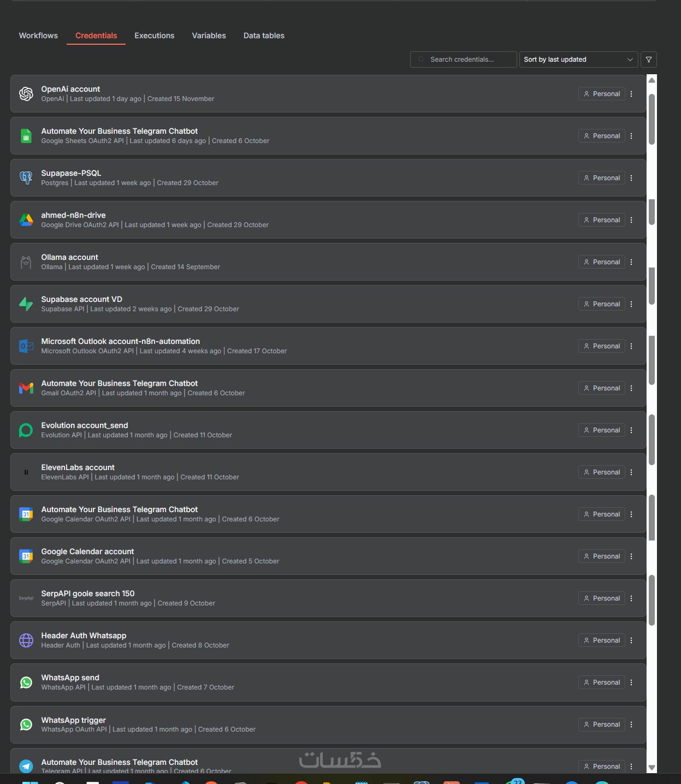This screenshot has height=784, width=681.
Task: Open three-dot menu for Ollama account
Action: coord(631,262)
